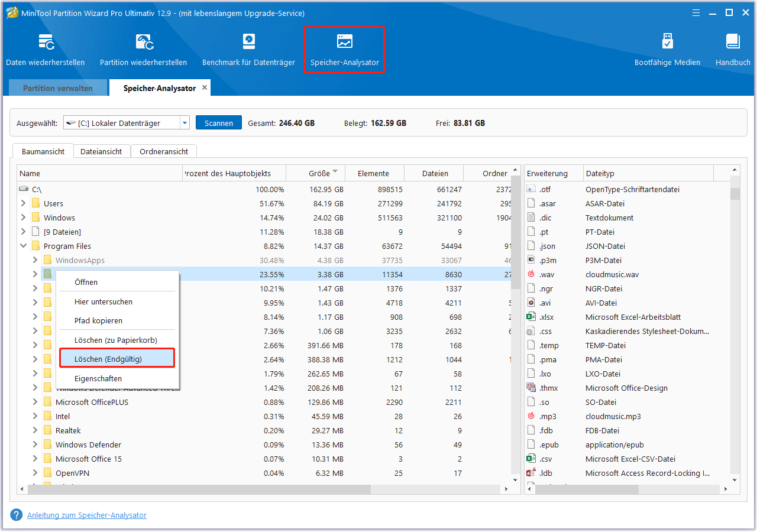Sort by the Erweiterung column header
This screenshot has height=532, width=757.
click(x=554, y=173)
